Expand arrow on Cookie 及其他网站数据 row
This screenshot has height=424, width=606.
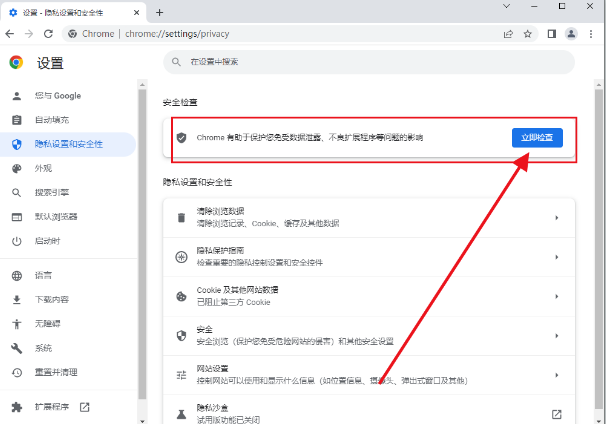click(x=557, y=296)
